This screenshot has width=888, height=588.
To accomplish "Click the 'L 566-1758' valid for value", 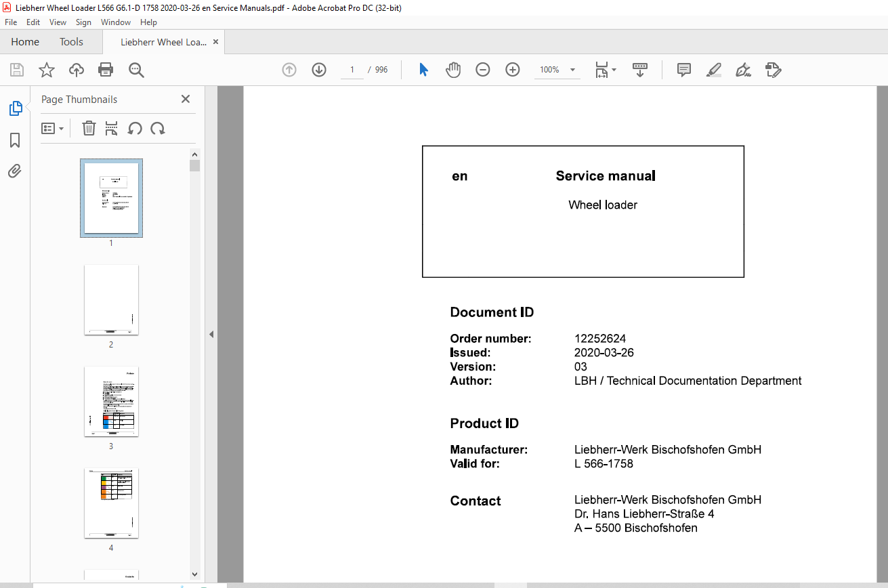I will click(604, 464).
